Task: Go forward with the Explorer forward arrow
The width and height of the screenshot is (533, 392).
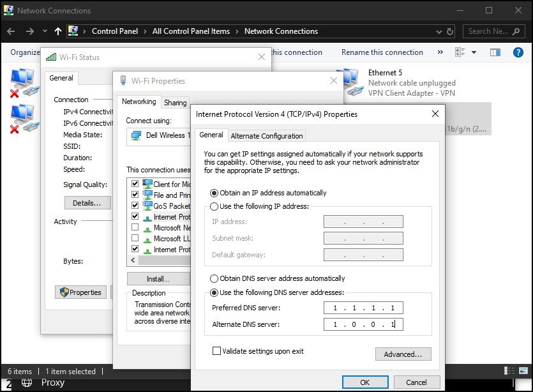Action: tap(30, 31)
